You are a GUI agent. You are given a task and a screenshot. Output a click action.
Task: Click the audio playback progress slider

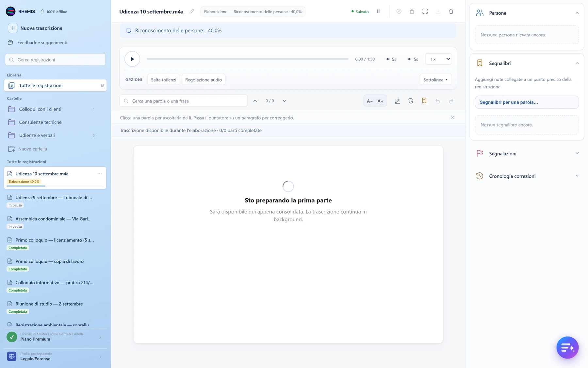pos(248,59)
